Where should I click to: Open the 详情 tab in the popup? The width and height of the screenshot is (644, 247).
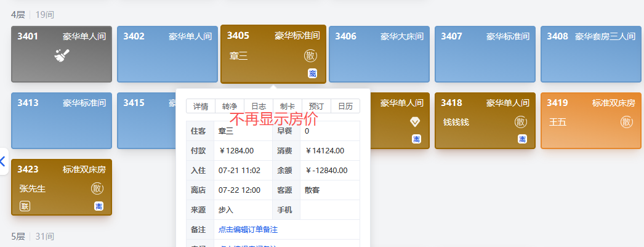click(201, 106)
